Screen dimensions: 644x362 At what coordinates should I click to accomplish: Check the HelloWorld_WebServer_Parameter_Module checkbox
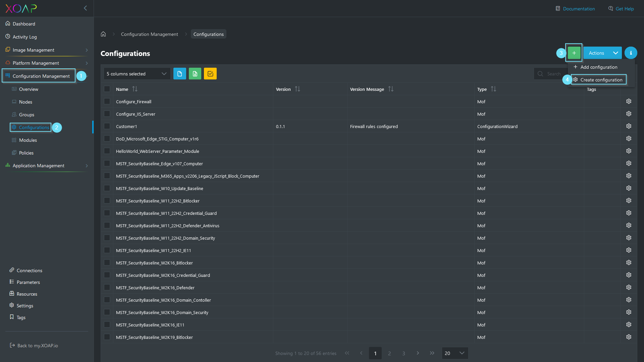point(107,151)
